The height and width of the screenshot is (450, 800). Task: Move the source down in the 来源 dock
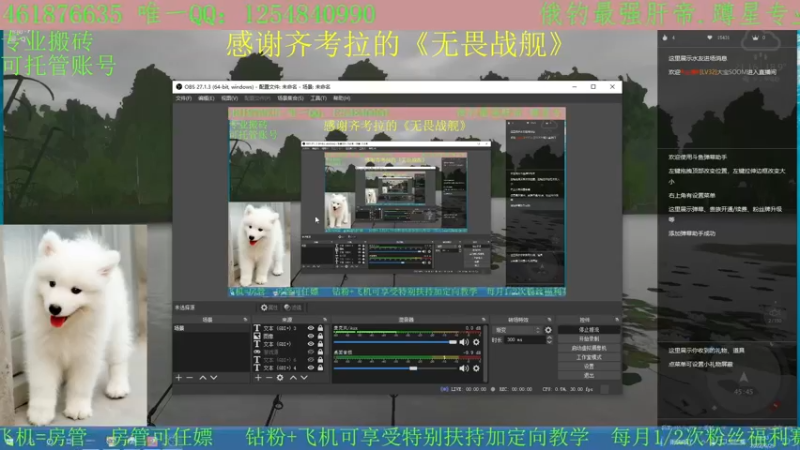[304, 378]
